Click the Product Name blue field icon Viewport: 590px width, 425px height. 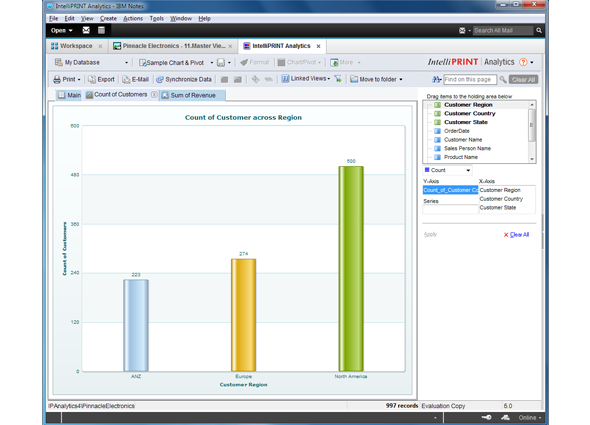[x=437, y=157]
